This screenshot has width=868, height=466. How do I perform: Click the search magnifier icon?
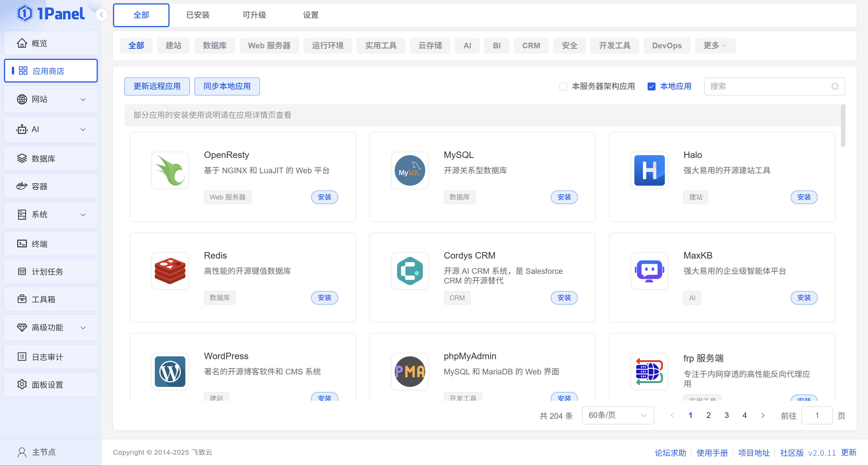[835, 86]
